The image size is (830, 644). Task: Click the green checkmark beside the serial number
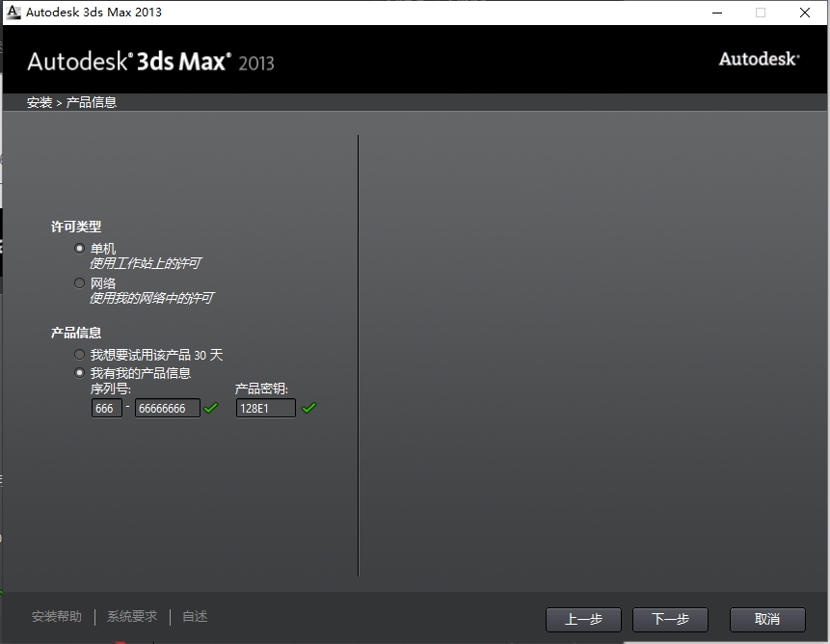(211, 408)
